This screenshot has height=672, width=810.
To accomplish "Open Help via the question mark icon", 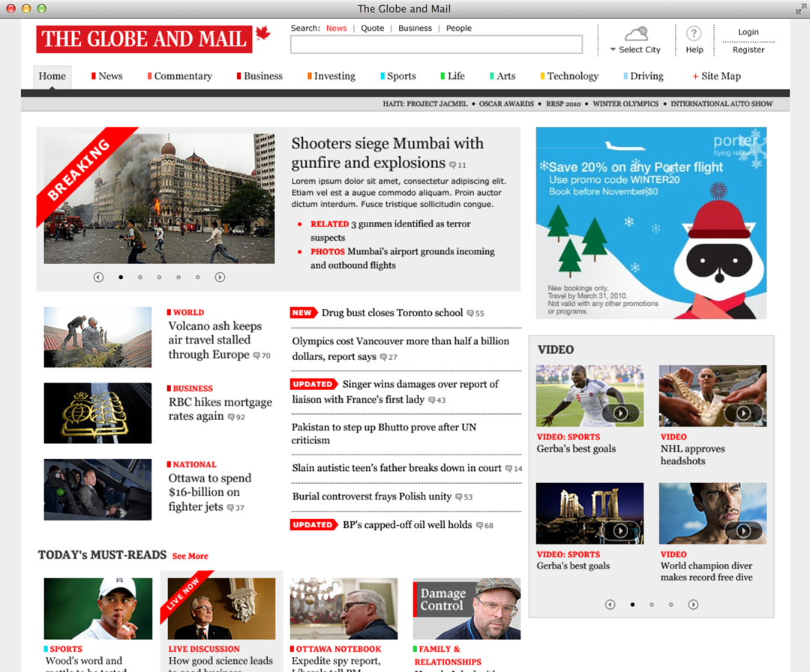I will [694, 34].
